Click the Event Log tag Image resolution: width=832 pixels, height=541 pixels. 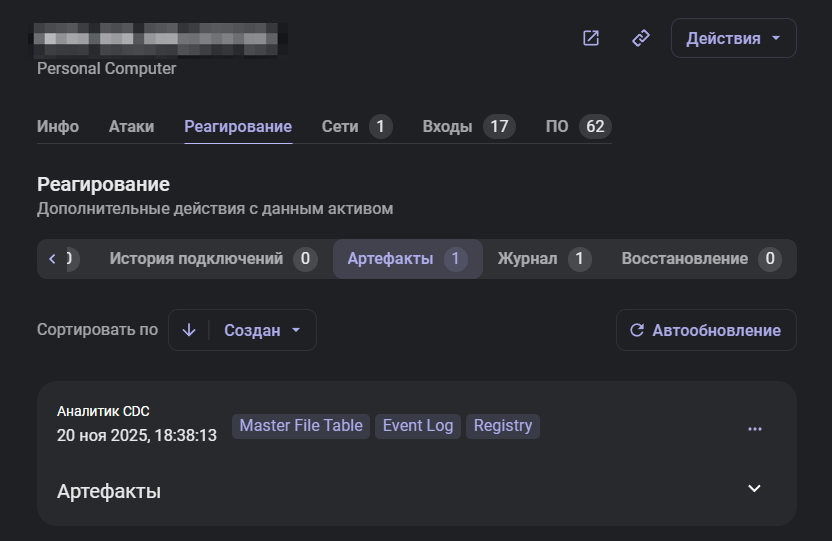(418, 426)
